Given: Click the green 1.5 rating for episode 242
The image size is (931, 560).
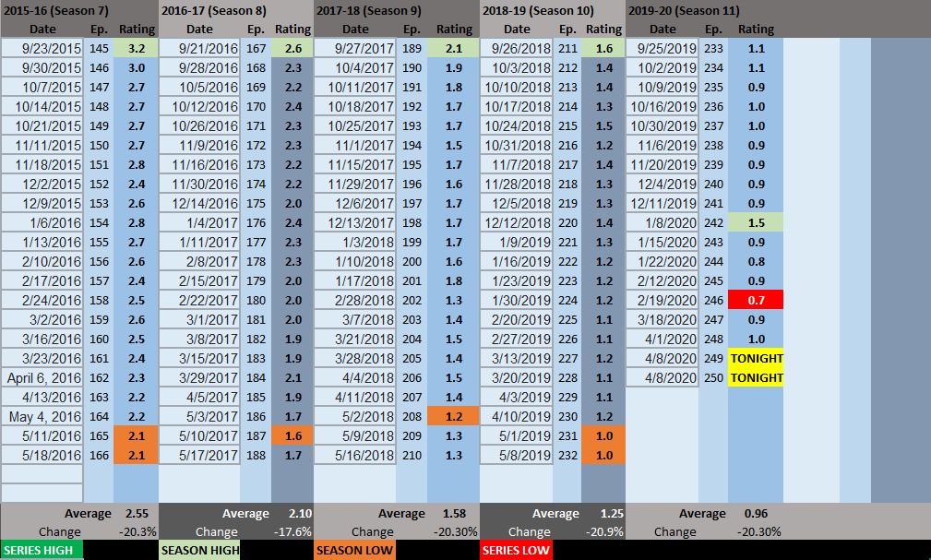Looking at the screenshot, I should (x=756, y=222).
